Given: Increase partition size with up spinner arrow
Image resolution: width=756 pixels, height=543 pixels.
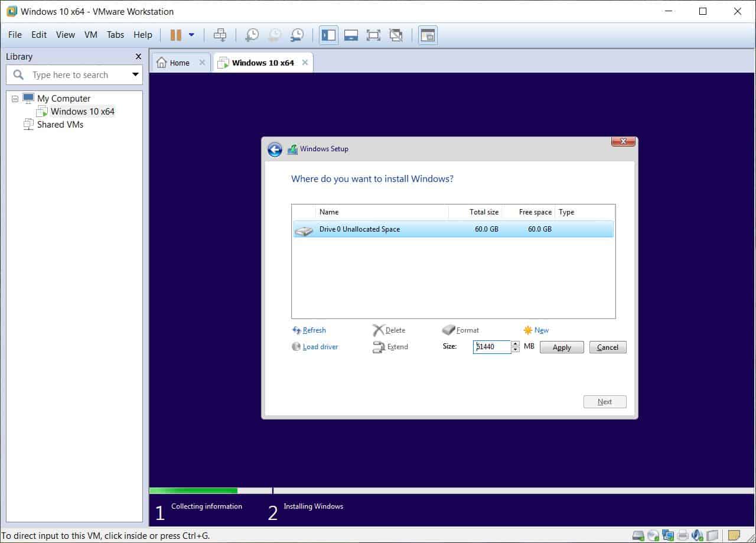Looking at the screenshot, I should coord(516,344).
